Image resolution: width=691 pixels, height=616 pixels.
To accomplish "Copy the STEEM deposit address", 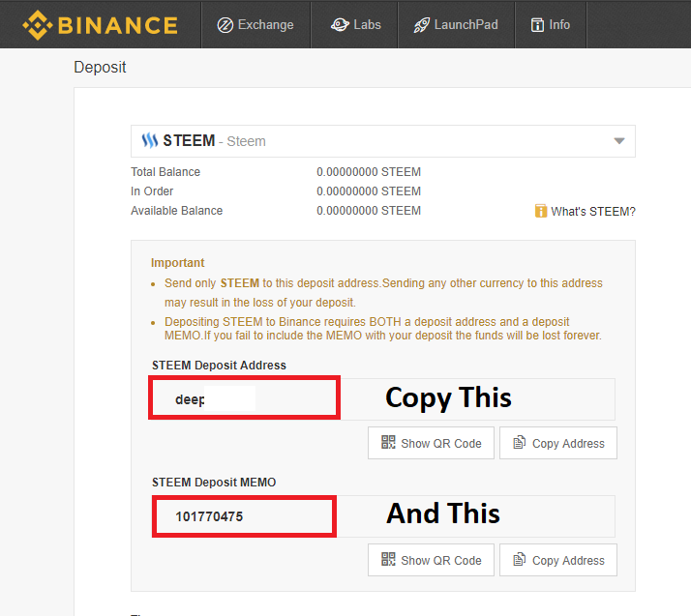I will pos(558,443).
